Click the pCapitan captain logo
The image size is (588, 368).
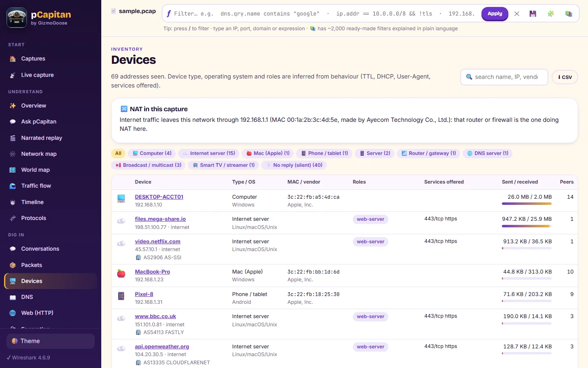pos(17,18)
